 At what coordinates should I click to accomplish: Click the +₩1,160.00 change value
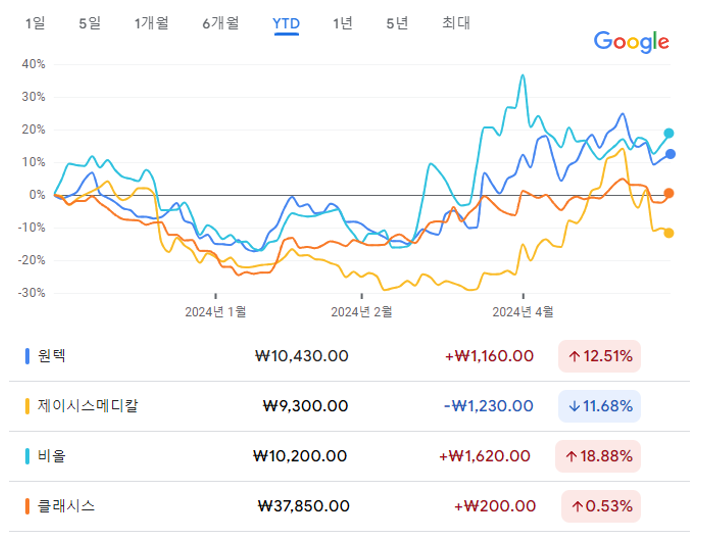pyautogui.click(x=489, y=356)
